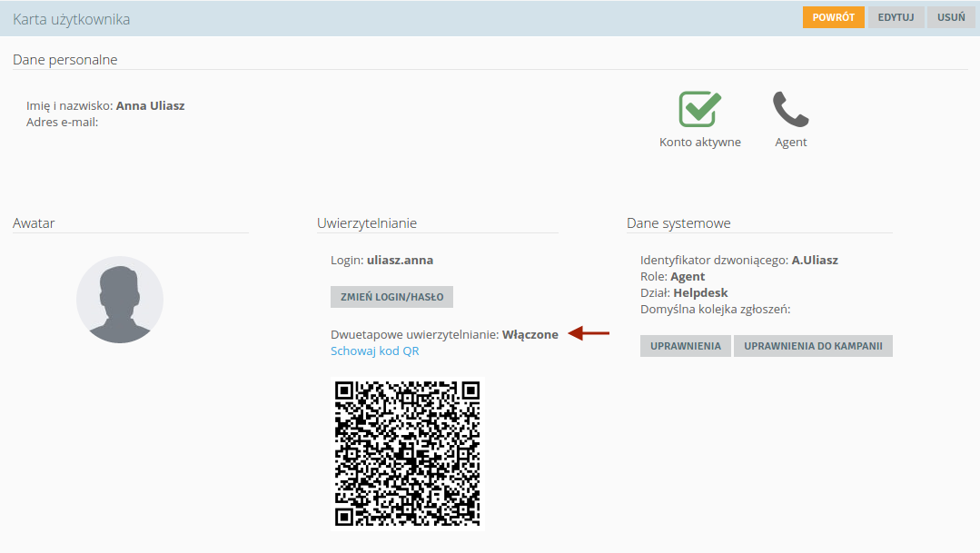The image size is (980, 553).
Task: Click the Adres e-mail label
Action: (62, 122)
